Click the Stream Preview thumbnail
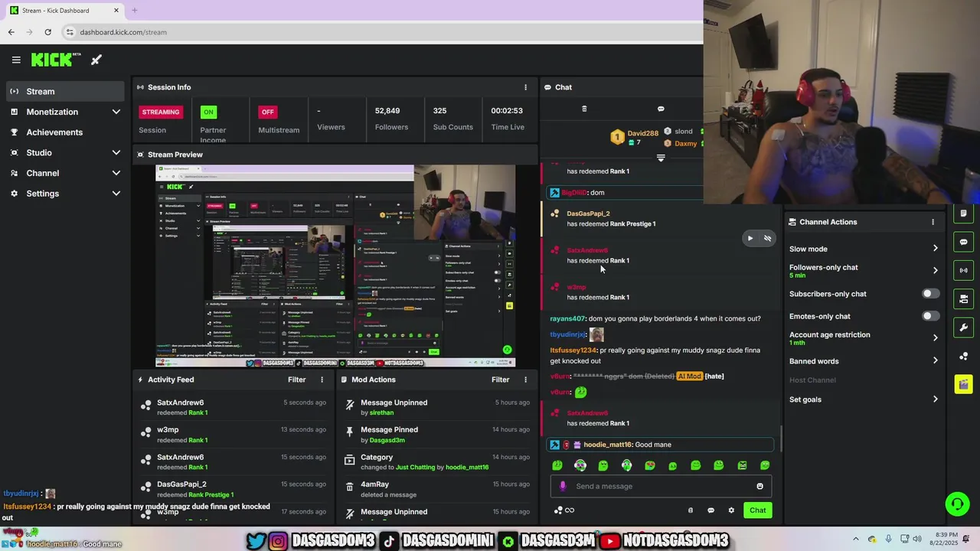 [x=335, y=266]
